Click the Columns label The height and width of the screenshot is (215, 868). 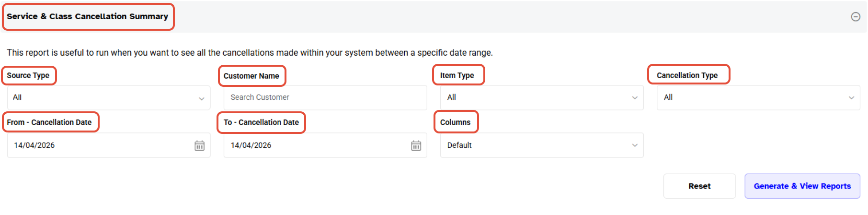point(455,122)
